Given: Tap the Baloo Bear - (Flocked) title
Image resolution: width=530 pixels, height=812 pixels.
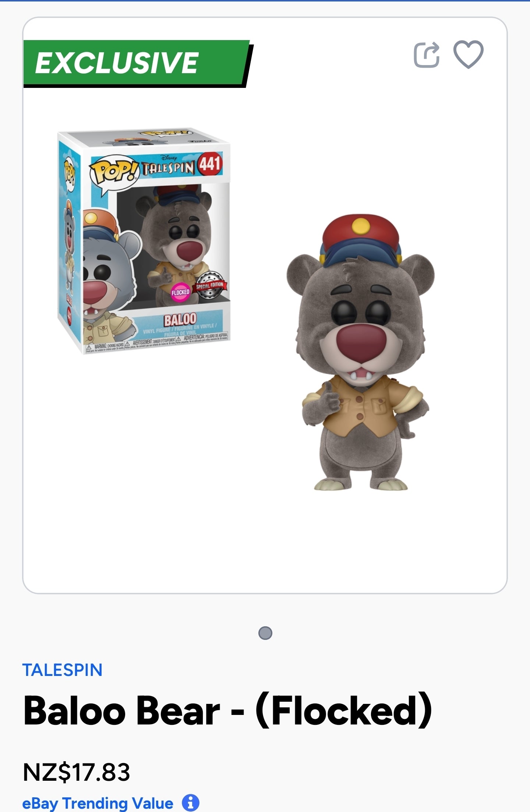Looking at the screenshot, I should [x=228, y=711].
